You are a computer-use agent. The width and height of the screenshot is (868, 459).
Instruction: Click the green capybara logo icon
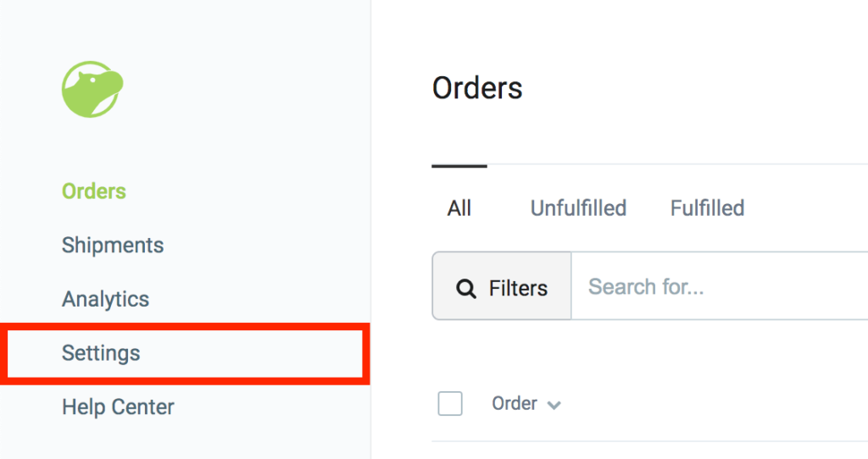click(x=92, y=87)
